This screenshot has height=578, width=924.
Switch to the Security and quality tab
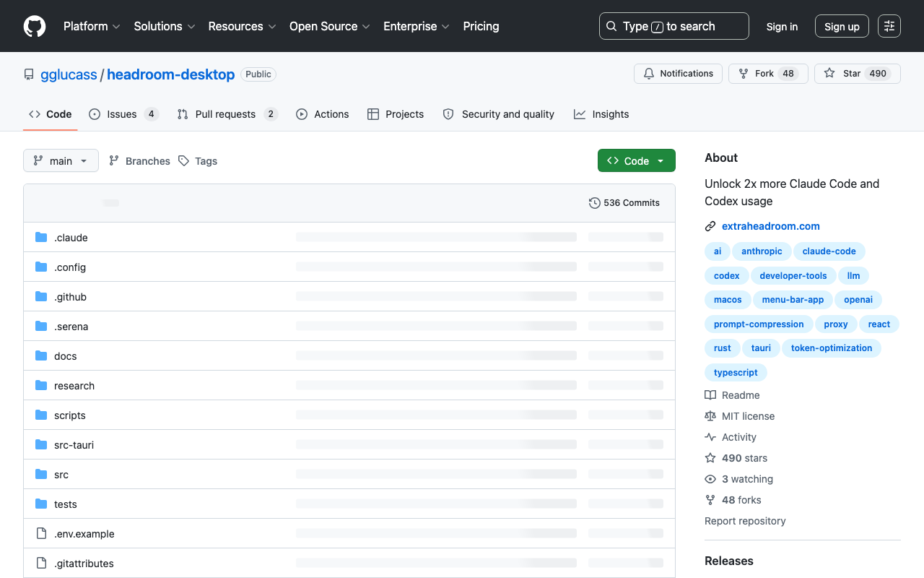click(498, 114)
